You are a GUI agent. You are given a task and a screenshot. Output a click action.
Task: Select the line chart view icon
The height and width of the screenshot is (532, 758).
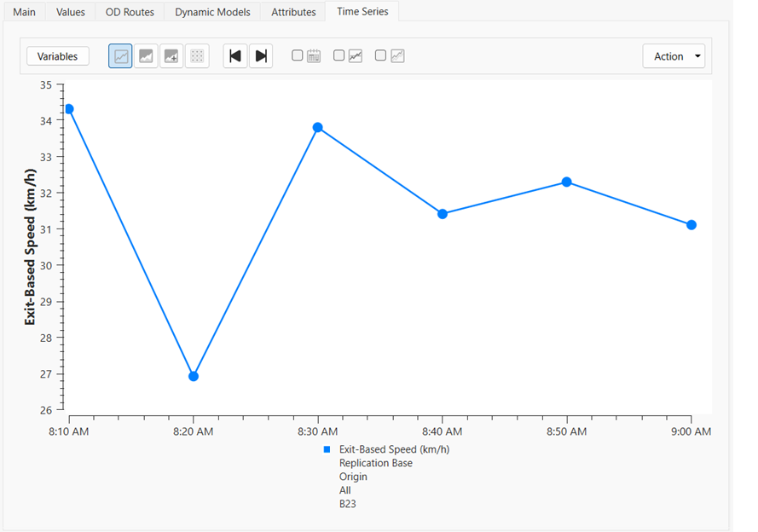coord(120,56)
